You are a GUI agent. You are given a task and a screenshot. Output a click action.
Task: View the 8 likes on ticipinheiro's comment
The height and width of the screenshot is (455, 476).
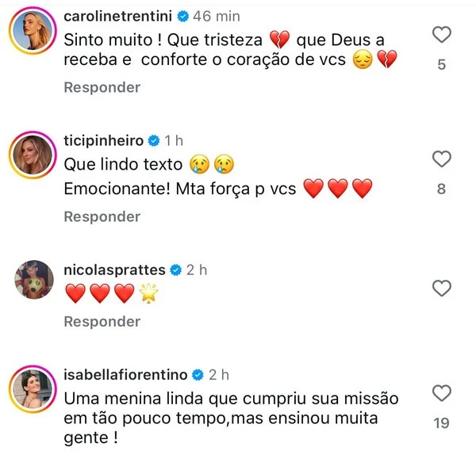pyautogui.click(x=442, y=189)
